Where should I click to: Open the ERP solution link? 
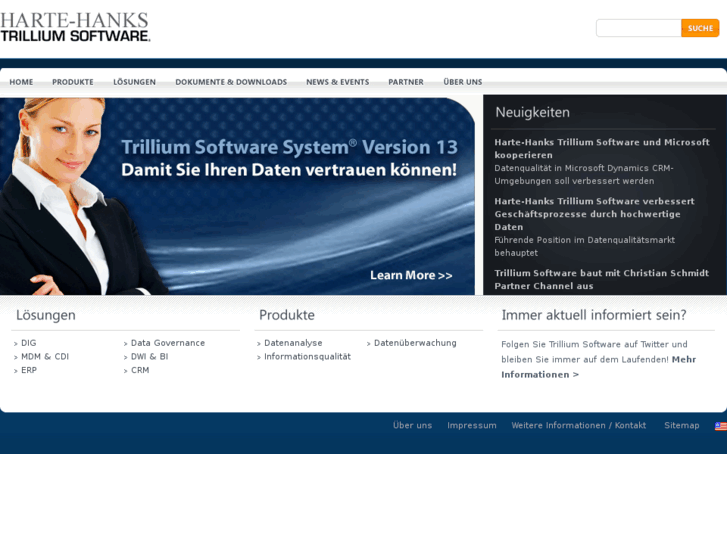click(x=29, y=370)
